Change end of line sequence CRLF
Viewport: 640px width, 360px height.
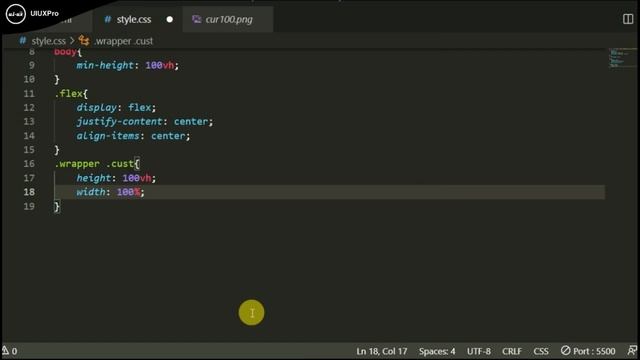click(x=512, y=351)
